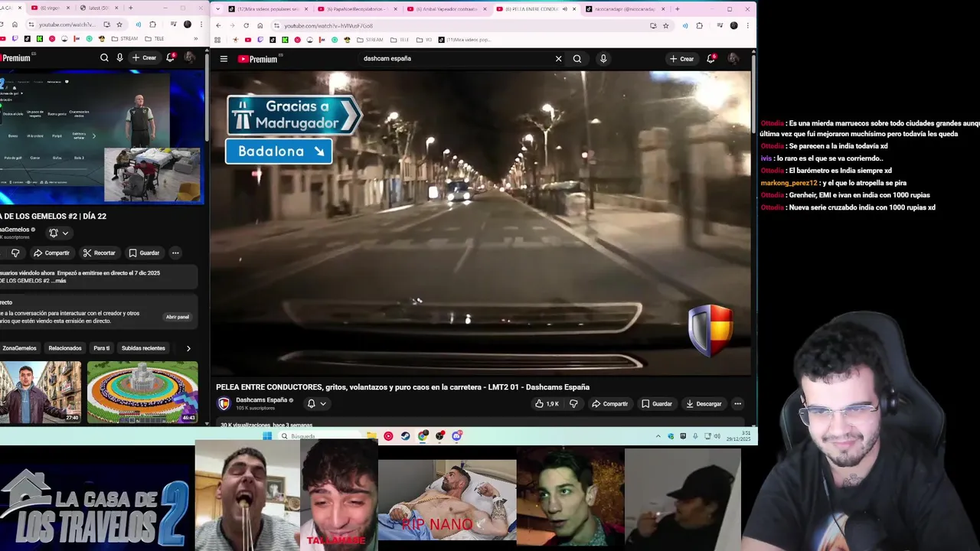Click search magnifier button in right YouTube window
Viewport: 980px width, 551px height.
tap(577, 59)
